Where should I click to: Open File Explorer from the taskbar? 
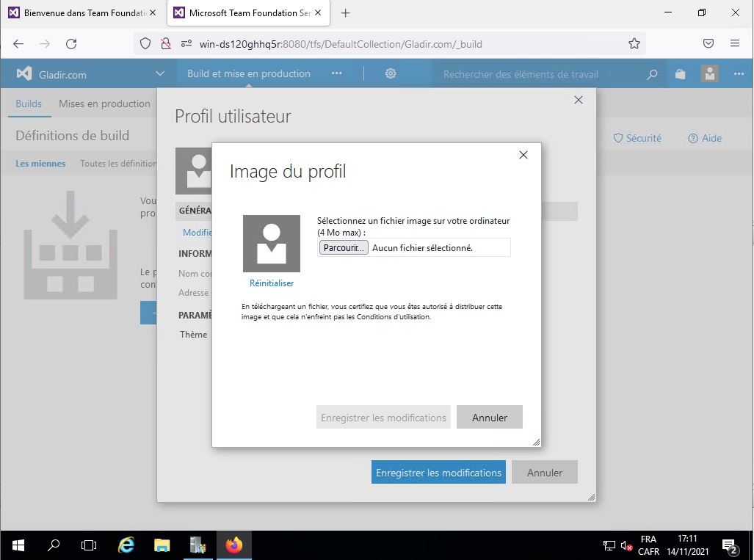point(162,545)
